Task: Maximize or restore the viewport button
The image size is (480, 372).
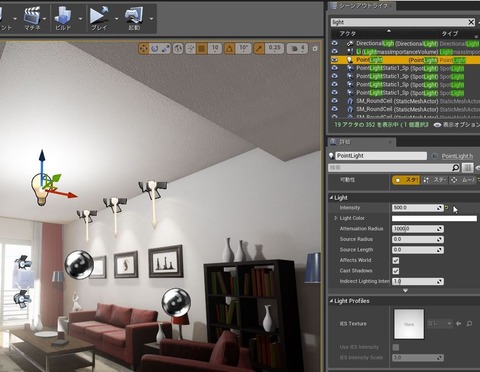Action: click(x=315, y=49)
